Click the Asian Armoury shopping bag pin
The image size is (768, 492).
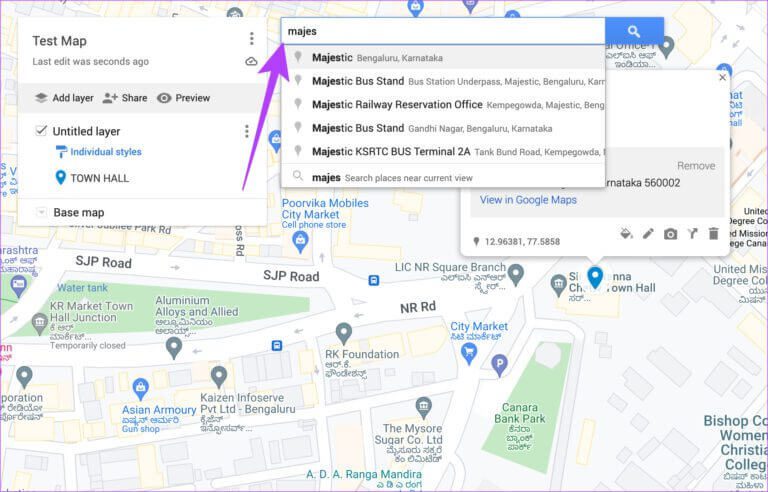[141, 389]
